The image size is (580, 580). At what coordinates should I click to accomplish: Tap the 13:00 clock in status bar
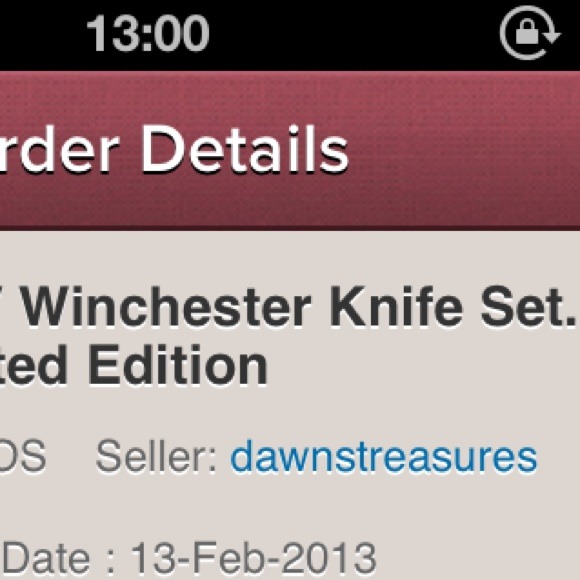coord(148,34)
